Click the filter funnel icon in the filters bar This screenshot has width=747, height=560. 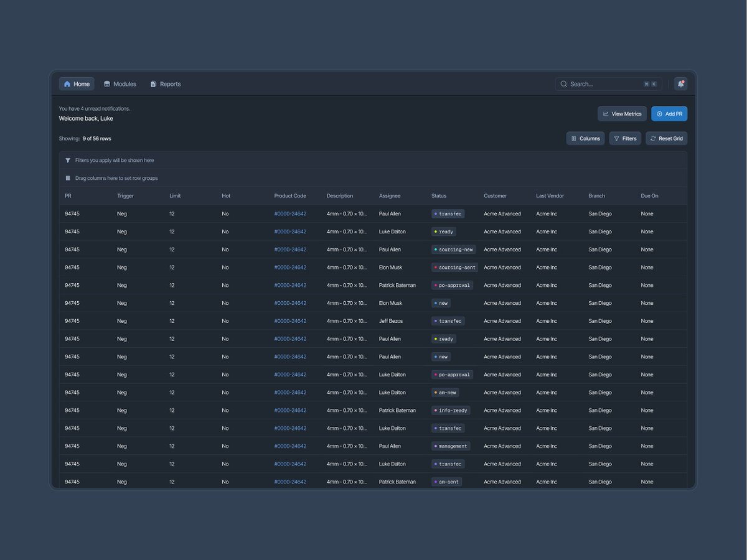[68, 161]
